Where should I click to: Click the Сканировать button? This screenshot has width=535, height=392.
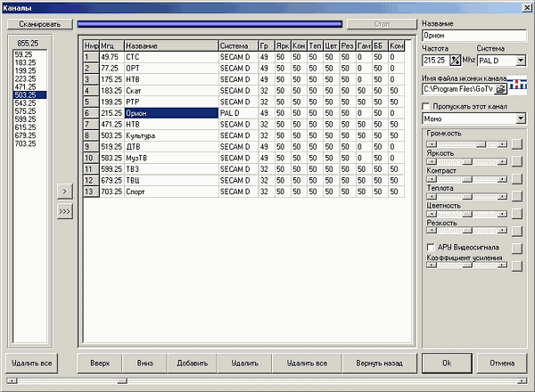[40, 24]
